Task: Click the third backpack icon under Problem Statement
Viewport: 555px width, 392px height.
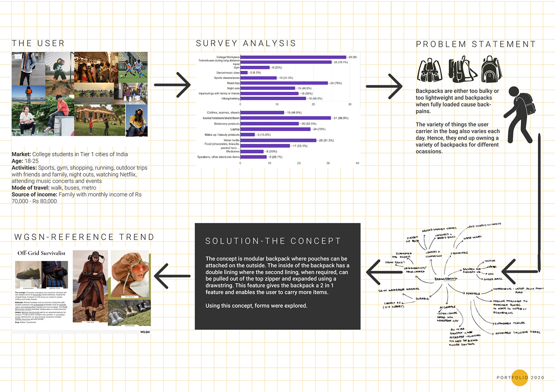Action: 492,69
